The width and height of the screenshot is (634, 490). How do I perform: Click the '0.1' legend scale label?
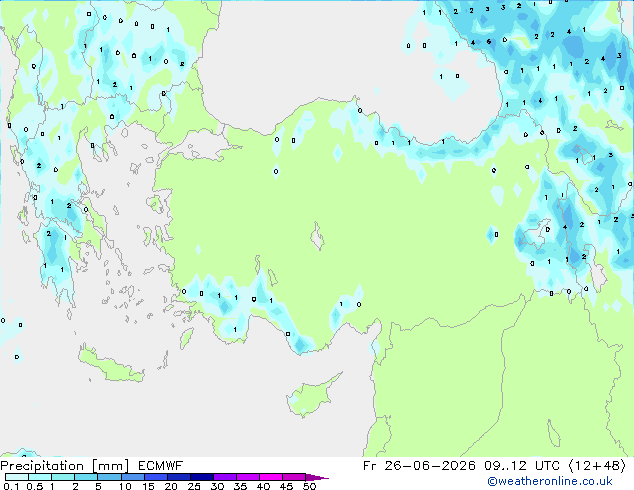[11, 486]
